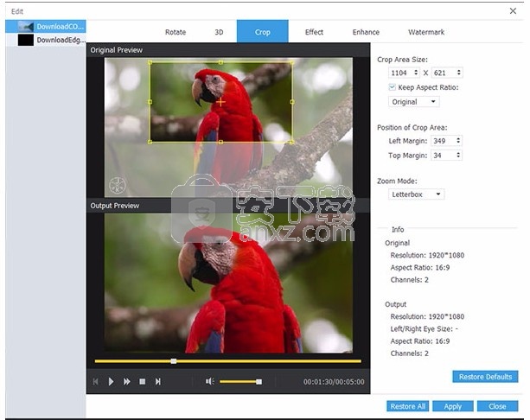The width and height of the screenshot is (530, 420).
Task: Click the black DownloadEdg thumbnail
Action: [x=26, y=40]
